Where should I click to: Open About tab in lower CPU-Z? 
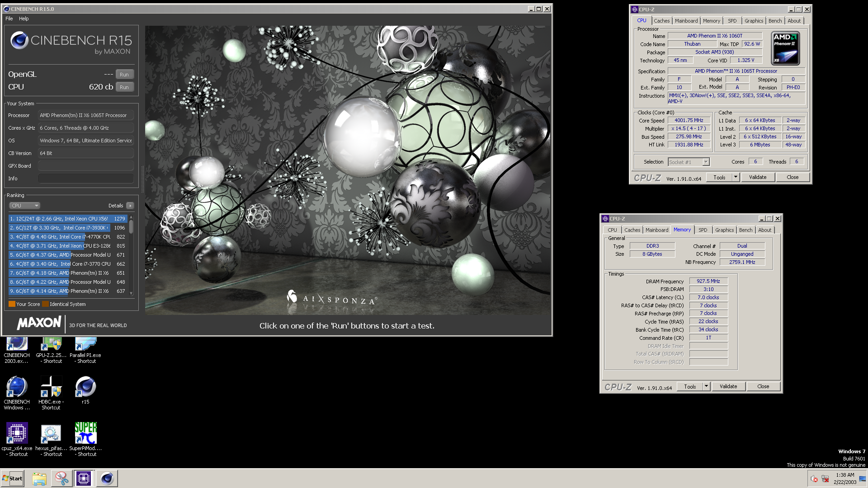click(764, 230)
